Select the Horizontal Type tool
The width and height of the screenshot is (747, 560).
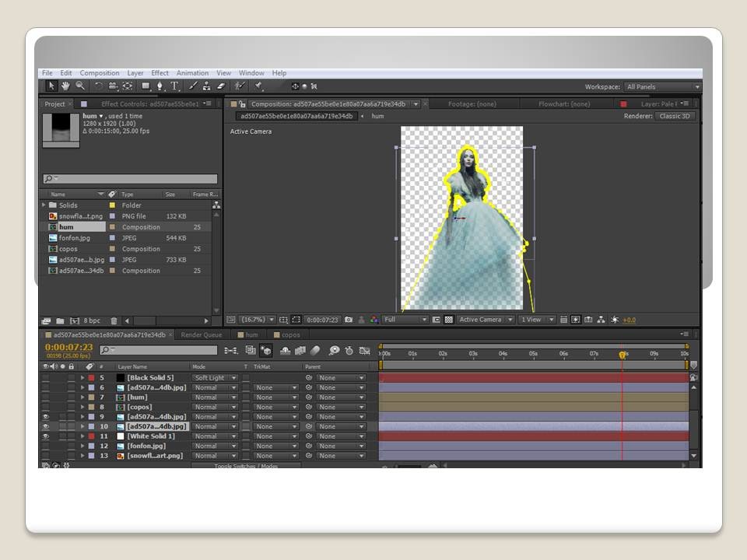(x=174, y=86)
